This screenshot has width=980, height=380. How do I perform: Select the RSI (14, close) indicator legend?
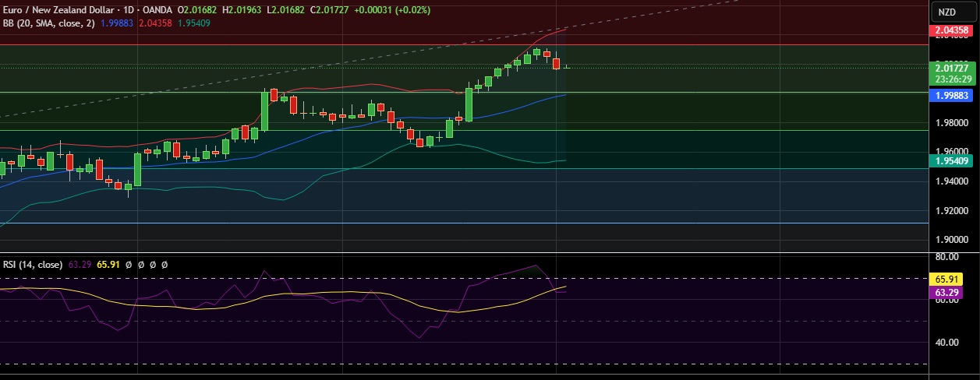click(34, 265)
